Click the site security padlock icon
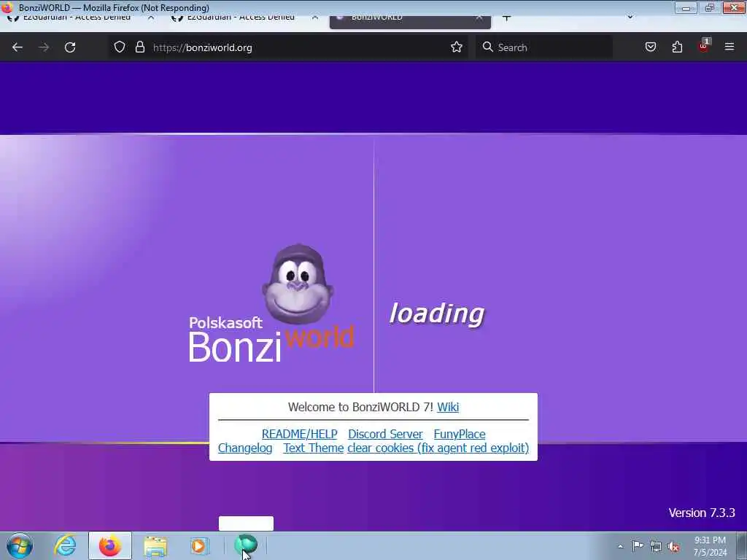 tap(139, 47)
